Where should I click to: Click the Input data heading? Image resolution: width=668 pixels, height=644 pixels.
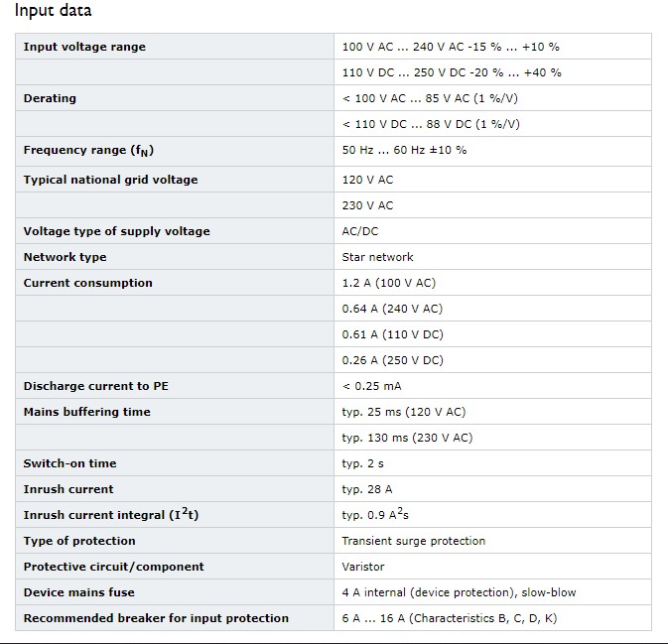tap(53, 10)
